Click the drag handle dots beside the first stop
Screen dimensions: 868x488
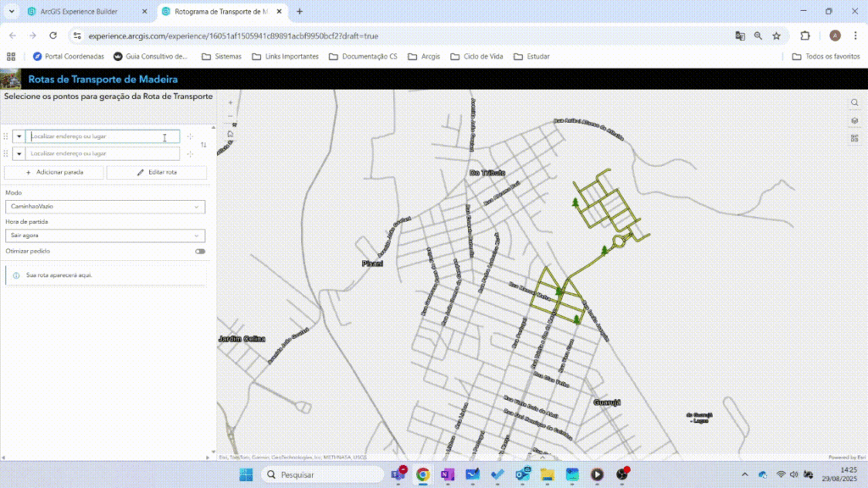coord(6,136)
